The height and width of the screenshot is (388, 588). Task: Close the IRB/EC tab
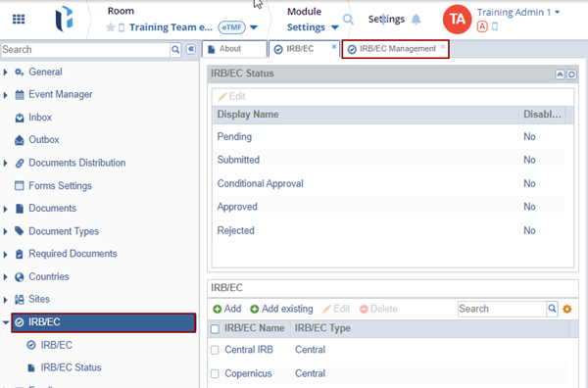334,46
